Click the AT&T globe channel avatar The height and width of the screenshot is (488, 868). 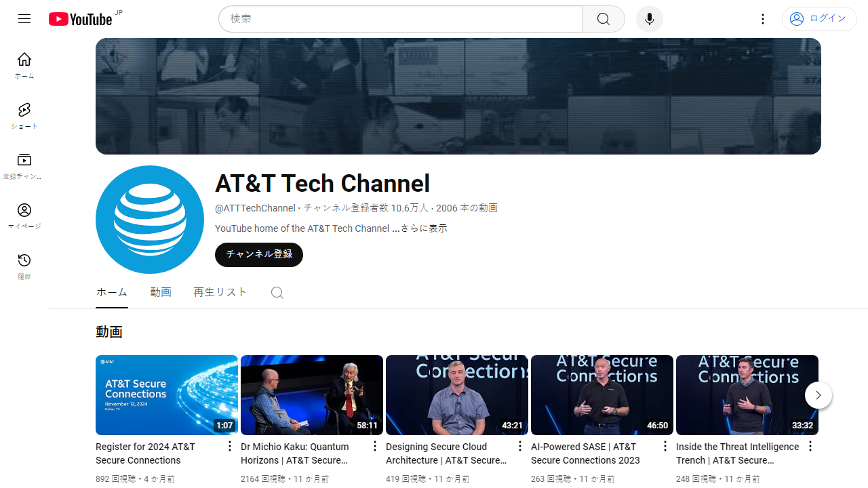click(150, 220)
